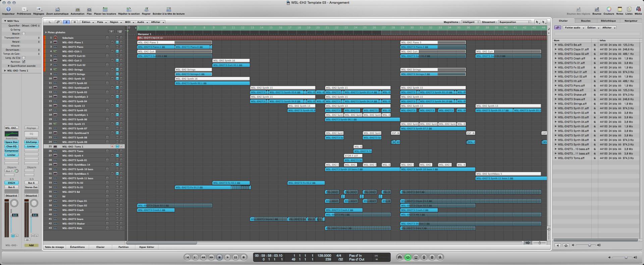The image size is (644, 265).
Task: Solo the left channel strip
Action: 17,236
